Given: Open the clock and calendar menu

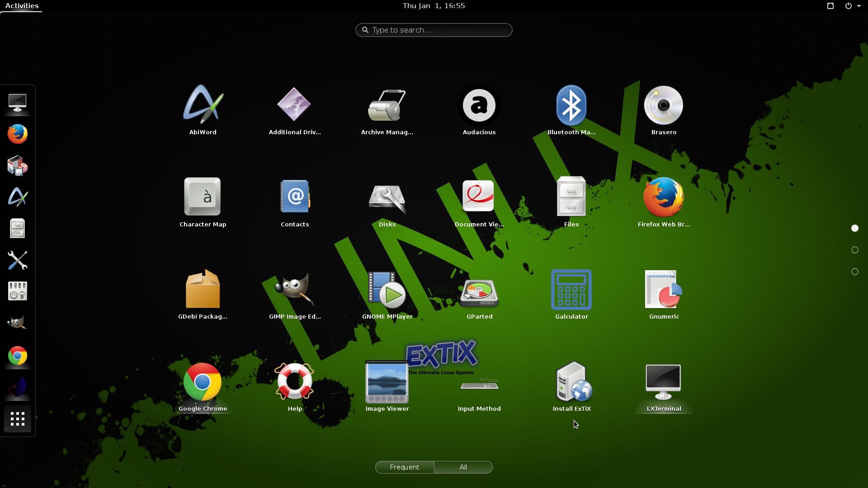Looking at the screenshot, I should 434,6.
